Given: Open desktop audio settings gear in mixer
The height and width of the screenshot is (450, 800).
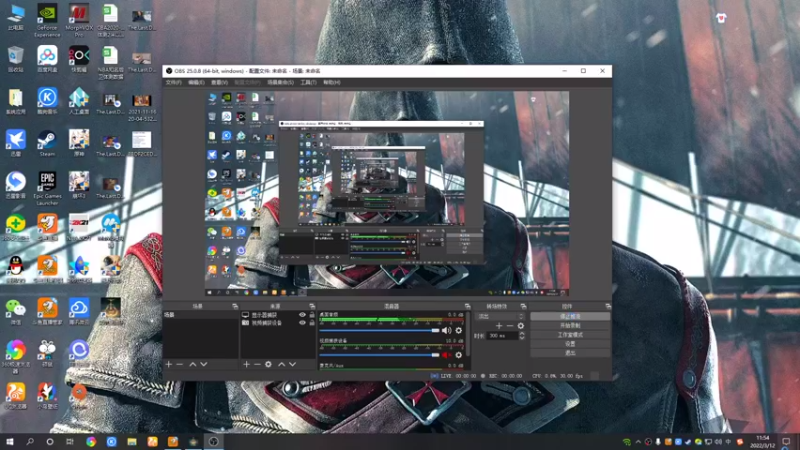Looking at the screenshot, I should (x=459, y=331).
